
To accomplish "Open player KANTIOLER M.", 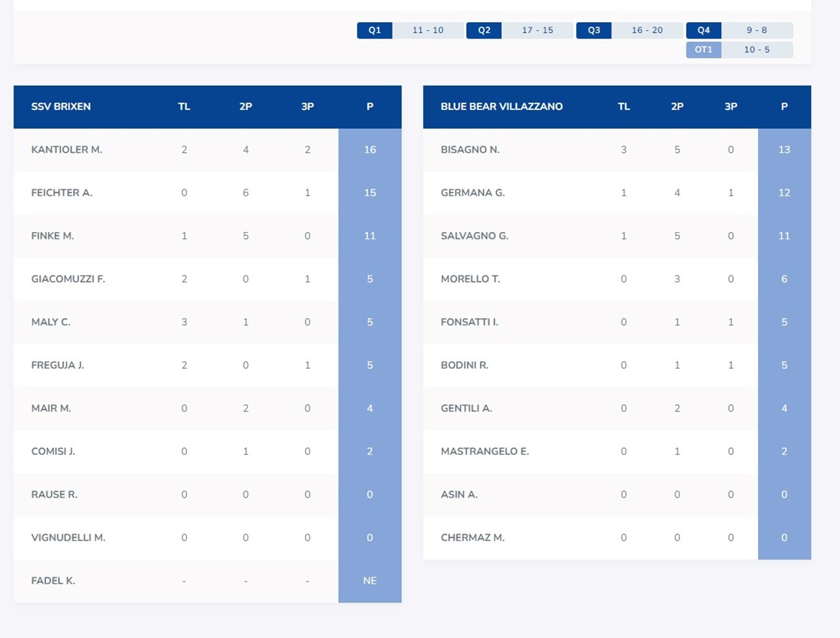I will (x=66, y=150).
